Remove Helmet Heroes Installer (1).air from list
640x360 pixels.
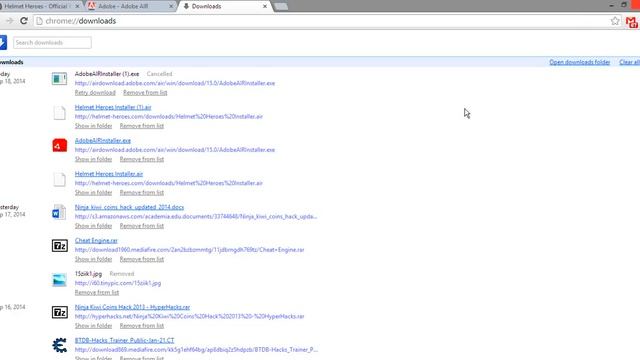[142, 126]
